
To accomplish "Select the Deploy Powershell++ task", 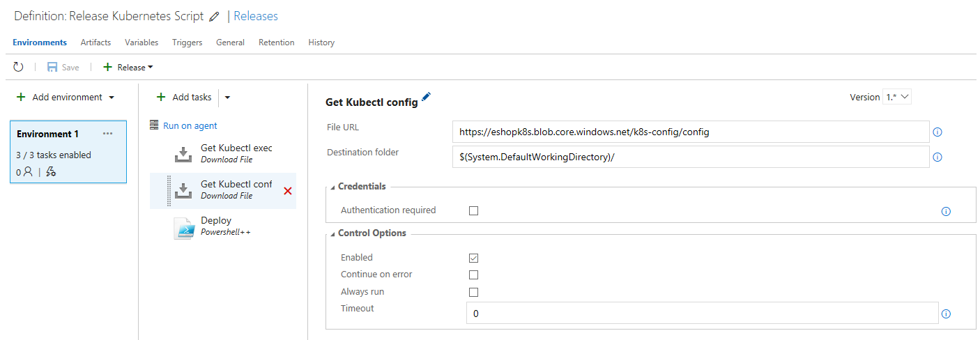I will click(216, 226).
